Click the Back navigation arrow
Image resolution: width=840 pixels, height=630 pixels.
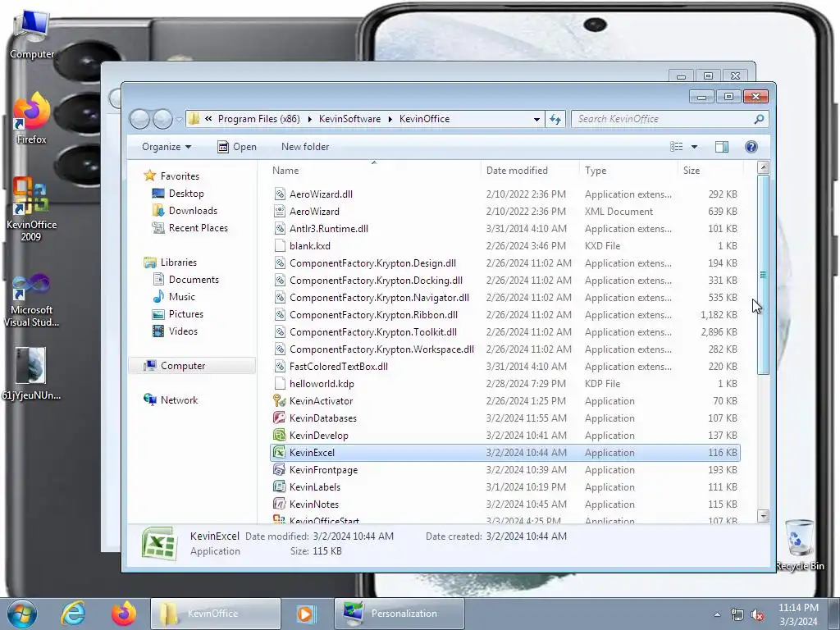[x=139, y=119]
